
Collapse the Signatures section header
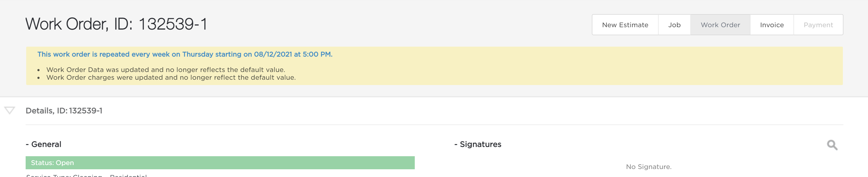478,144
